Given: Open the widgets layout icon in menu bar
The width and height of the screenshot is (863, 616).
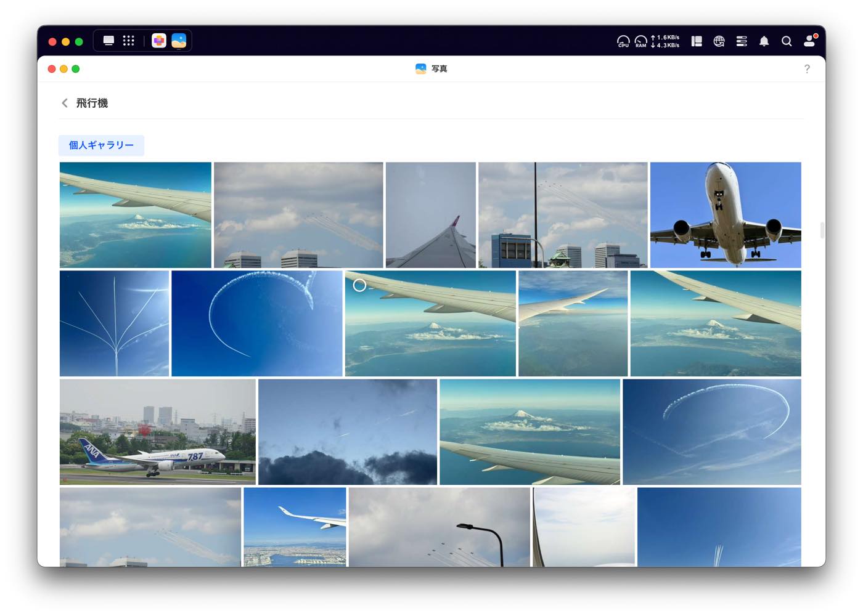Looking at the screenshot, I should point(697,41).
